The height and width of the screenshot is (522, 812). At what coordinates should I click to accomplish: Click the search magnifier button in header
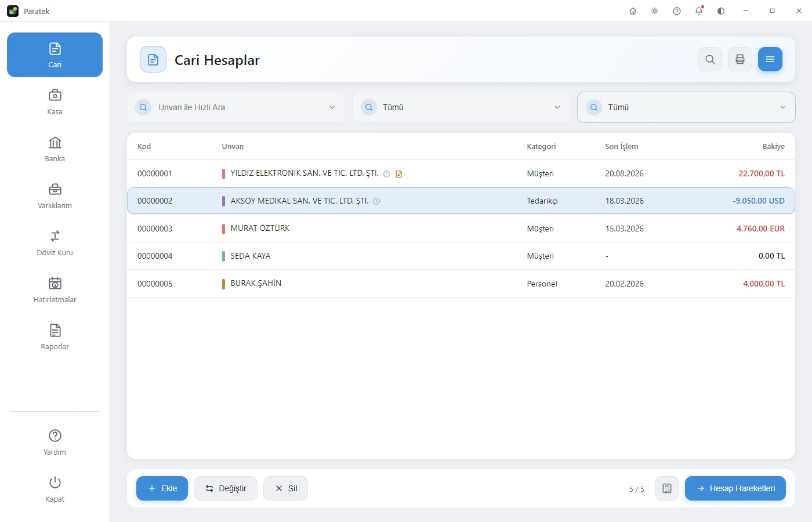tap(710, 59)
